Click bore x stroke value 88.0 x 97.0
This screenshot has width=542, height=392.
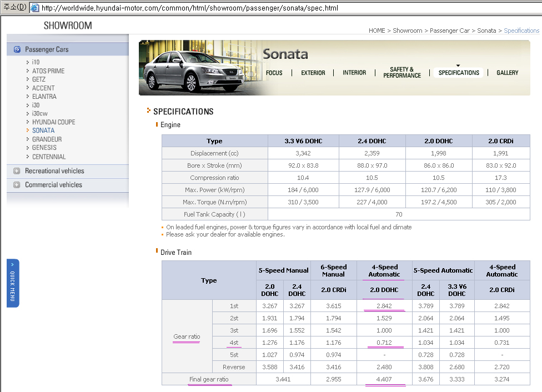pyautogui.click(x=372, y=165)
